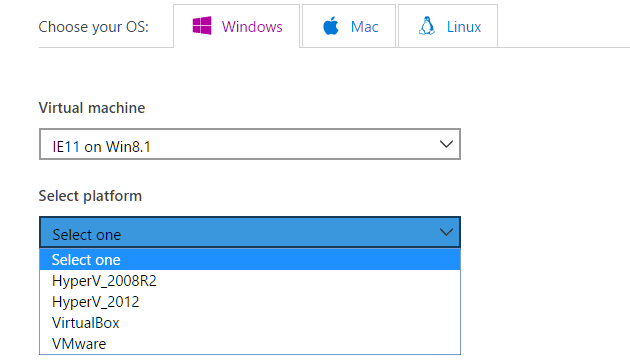Click empty tab strip right of Linux
630x360 pixels.
point(562,26)
